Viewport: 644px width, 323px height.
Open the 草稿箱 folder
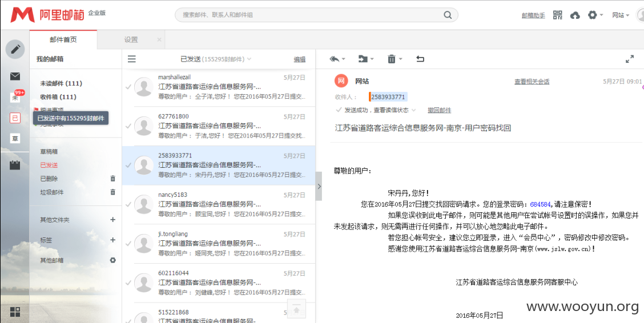click(49, 151)
